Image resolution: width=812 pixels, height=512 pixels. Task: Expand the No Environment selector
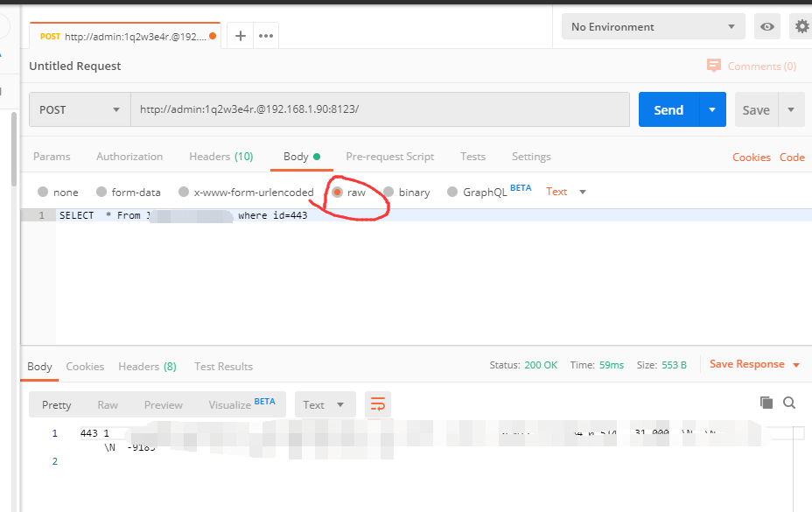click(x=653, y=27)
